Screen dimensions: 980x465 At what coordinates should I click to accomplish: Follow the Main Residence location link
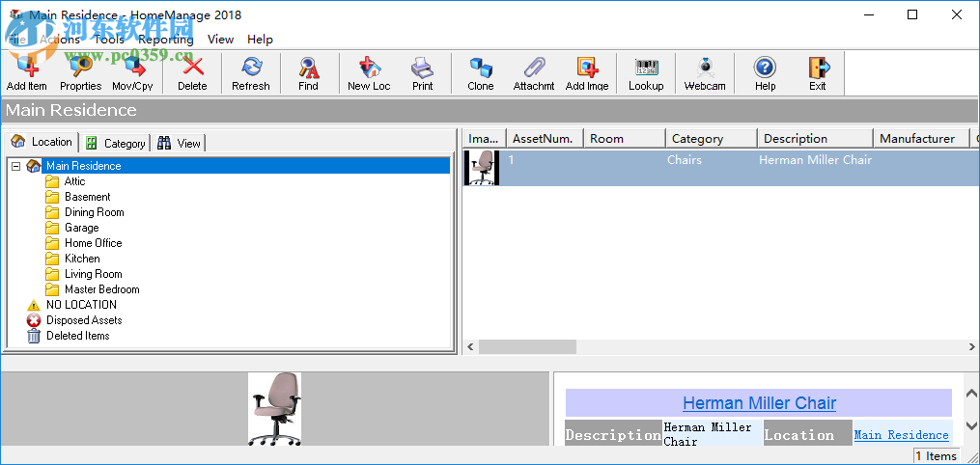[x=901, y=435]
